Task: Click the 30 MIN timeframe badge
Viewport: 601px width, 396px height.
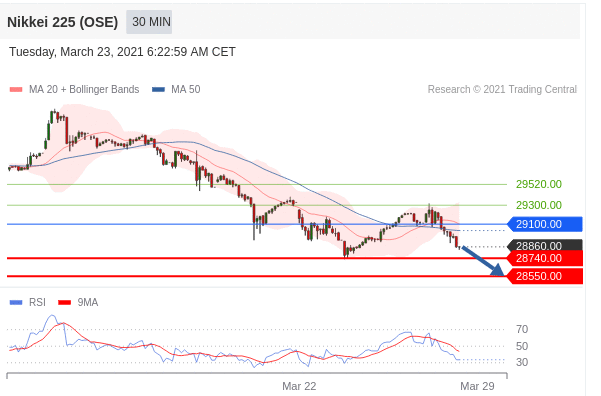Action: (x=149, y=22)
